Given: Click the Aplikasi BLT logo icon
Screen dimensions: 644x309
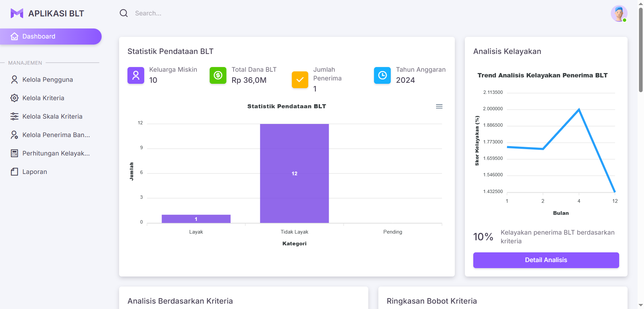Looking at the screenshot, I should [17, 13].
